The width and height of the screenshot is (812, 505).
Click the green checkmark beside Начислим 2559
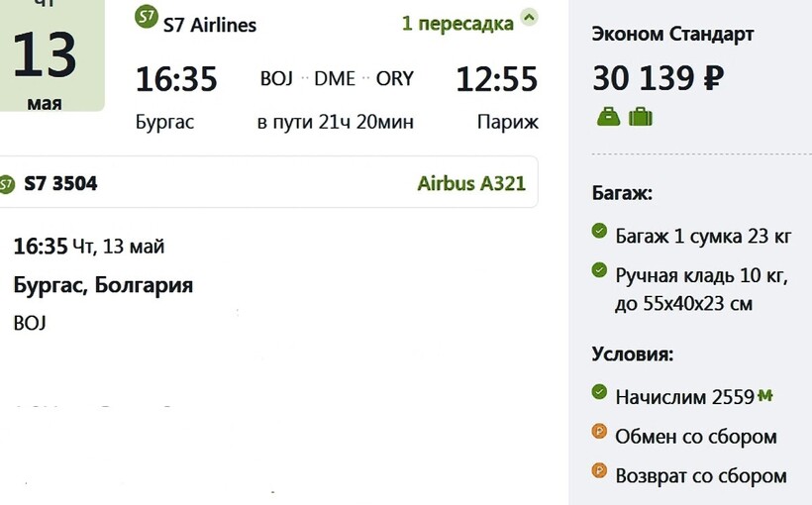[x=599, y=393]
